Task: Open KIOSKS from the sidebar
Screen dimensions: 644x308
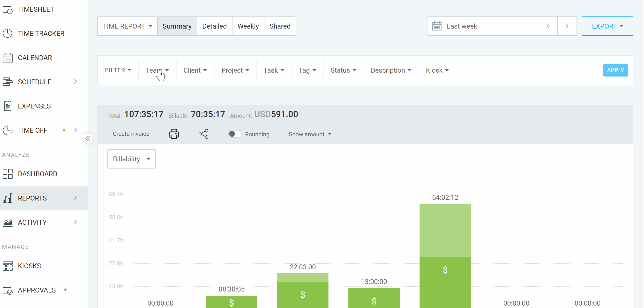Action: click(x=30, y=266)
